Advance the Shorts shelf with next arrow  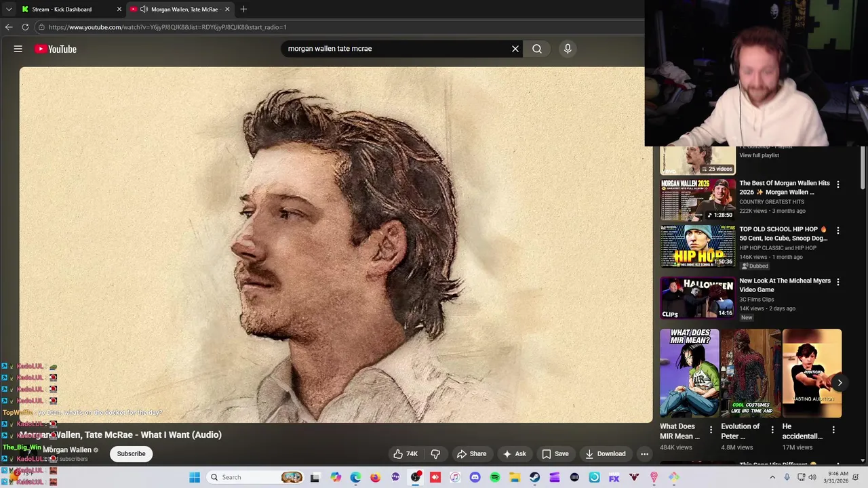coord(840,383)
